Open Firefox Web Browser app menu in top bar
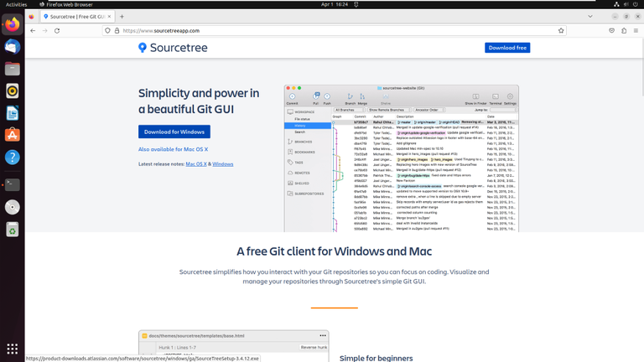 [x=66, y=4]
